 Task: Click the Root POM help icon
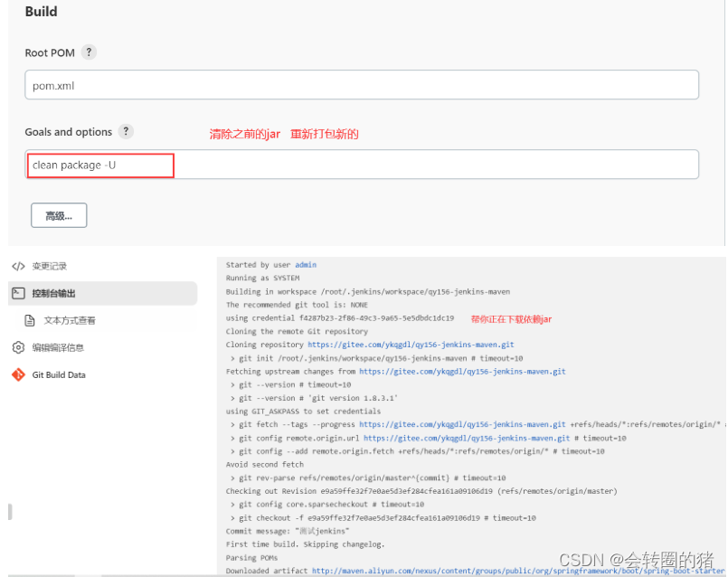click(88, 52)
